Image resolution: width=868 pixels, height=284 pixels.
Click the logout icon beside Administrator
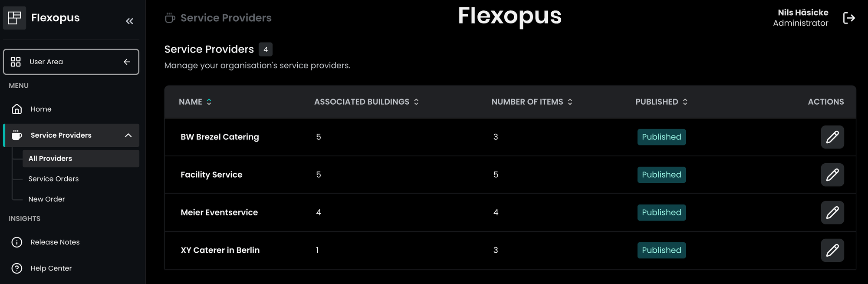tap(848, 18)
